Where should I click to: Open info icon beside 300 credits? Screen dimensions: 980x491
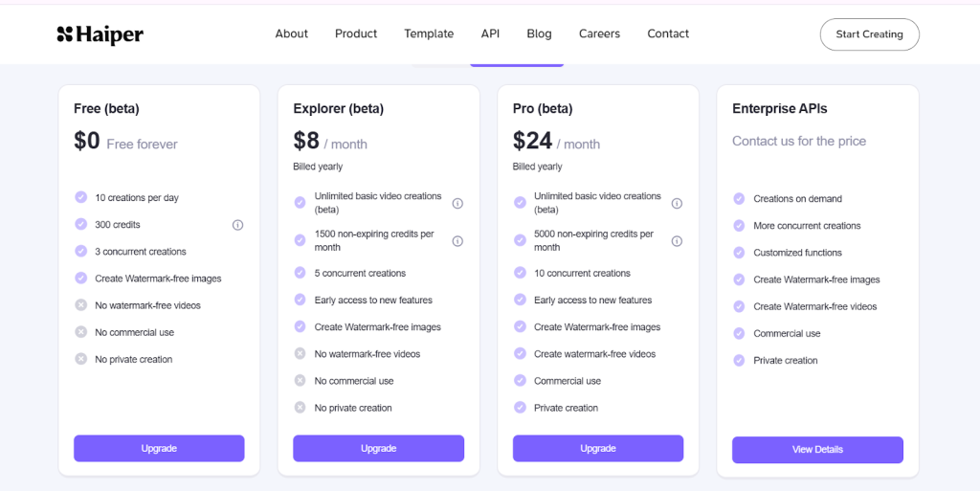tap(237, 225)
